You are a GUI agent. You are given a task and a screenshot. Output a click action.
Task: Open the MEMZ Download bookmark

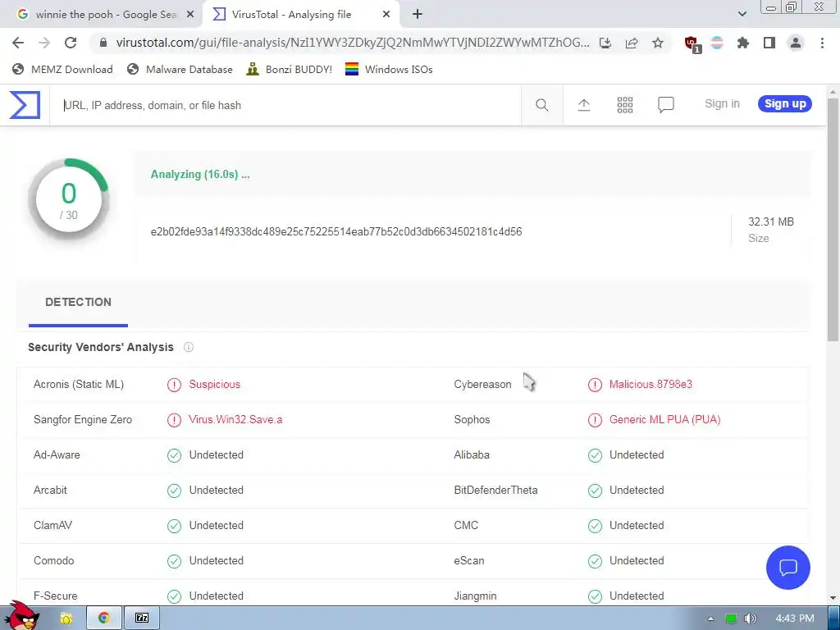tap(62, 69)
